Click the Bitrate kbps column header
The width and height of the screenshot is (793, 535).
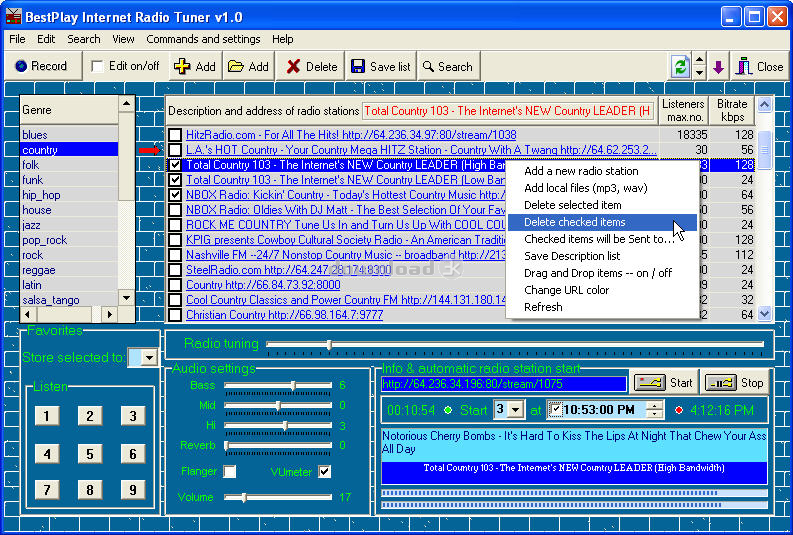(x=732, y=110)
